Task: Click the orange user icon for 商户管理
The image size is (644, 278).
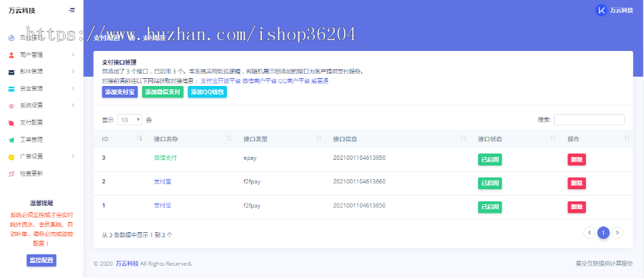Action: 11,54
